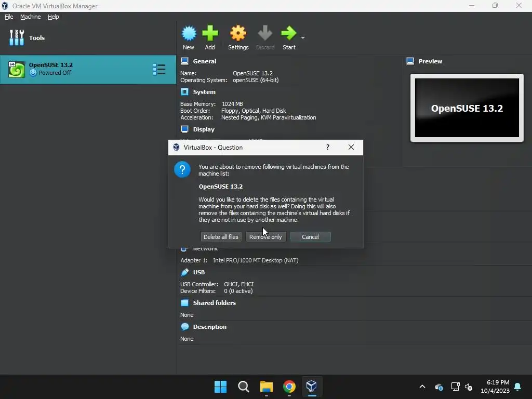The height and width of the screenshot is (399, 532).
Task: Click the VirtualBox taskbar icon
Action: click(312, 387)
